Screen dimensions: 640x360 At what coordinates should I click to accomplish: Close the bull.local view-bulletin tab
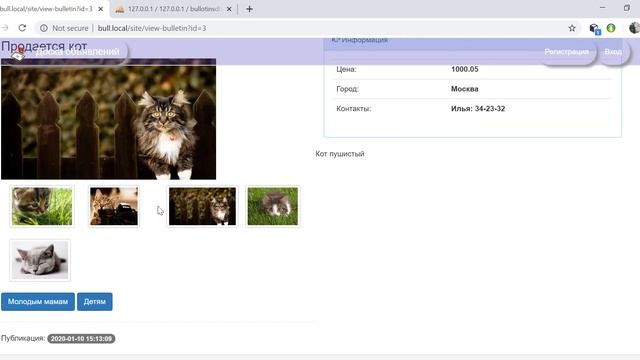tap(101, 9)
